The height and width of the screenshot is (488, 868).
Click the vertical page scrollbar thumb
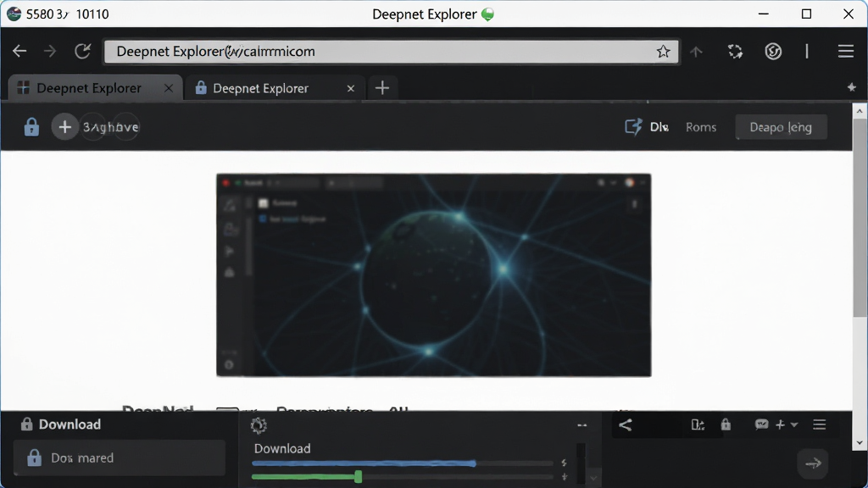pyautogui.click(x=860, y=217)
